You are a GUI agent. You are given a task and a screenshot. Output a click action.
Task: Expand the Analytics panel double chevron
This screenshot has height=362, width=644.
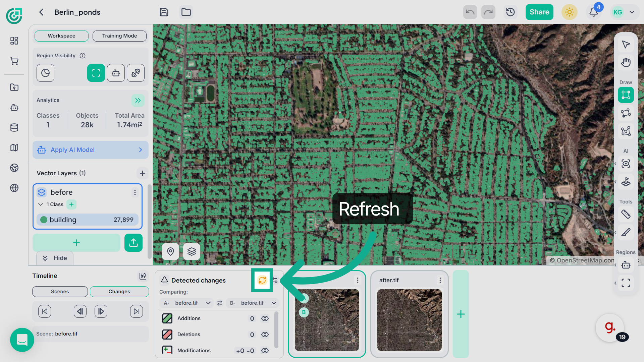[138, 100]
